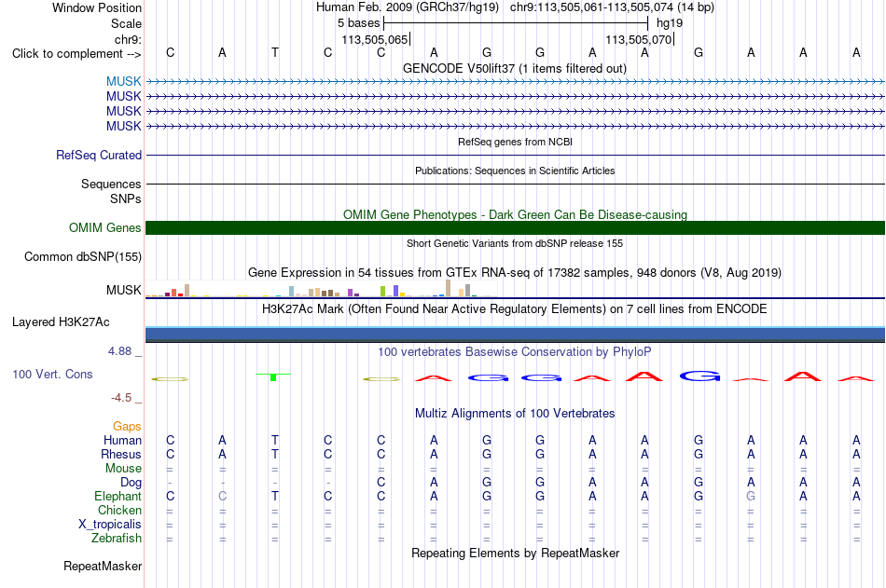Click the chr9:113,505,061-113,505,074 (14 bp) position text
The height and width of the screenshot is (588, 886).
[612, 7]
